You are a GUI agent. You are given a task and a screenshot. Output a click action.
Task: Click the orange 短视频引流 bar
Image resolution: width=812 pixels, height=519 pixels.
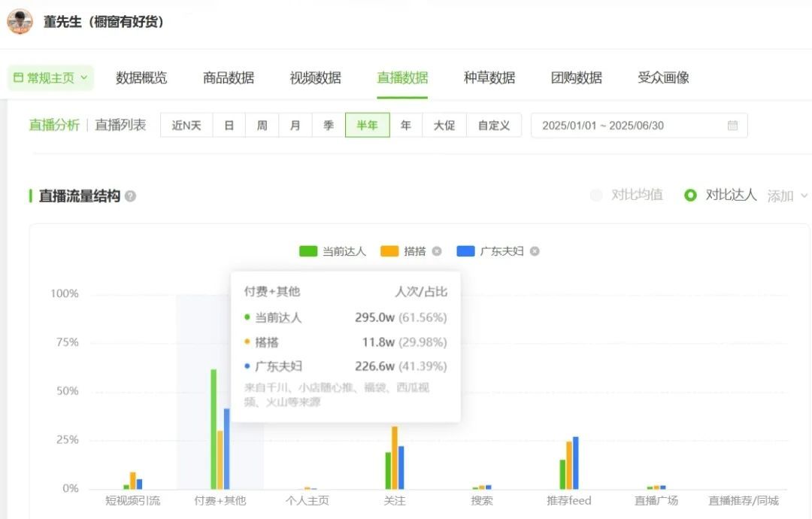coord(132,481)
